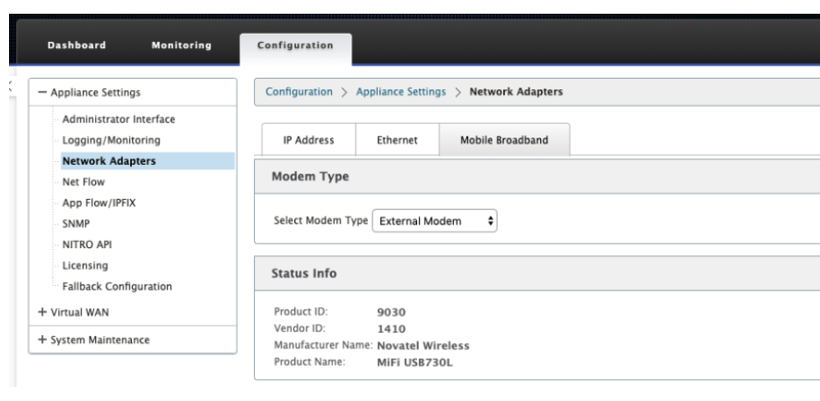Open Administrator Interface in sidebar
This screenshot has width=820, height=401.
(119, 119)
